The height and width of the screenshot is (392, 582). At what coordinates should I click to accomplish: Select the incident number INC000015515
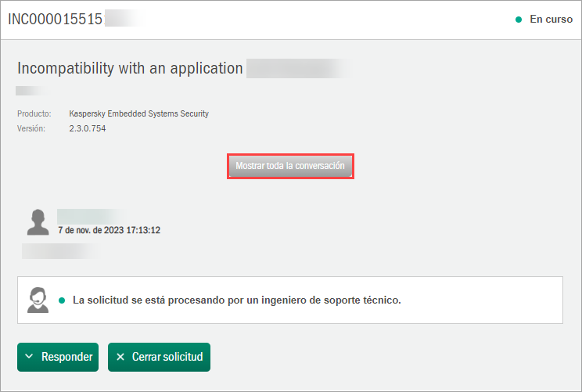pyautogui.click(x=55, y=20)
